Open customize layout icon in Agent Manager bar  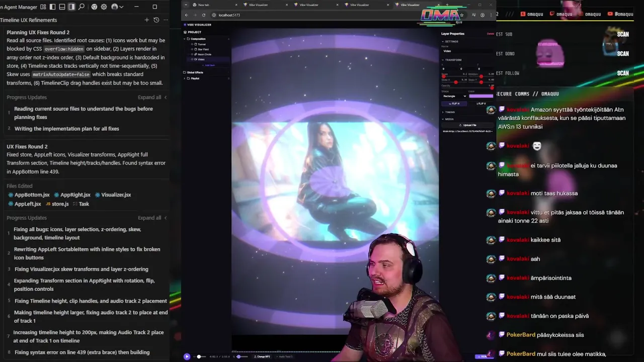pos(43,7)
